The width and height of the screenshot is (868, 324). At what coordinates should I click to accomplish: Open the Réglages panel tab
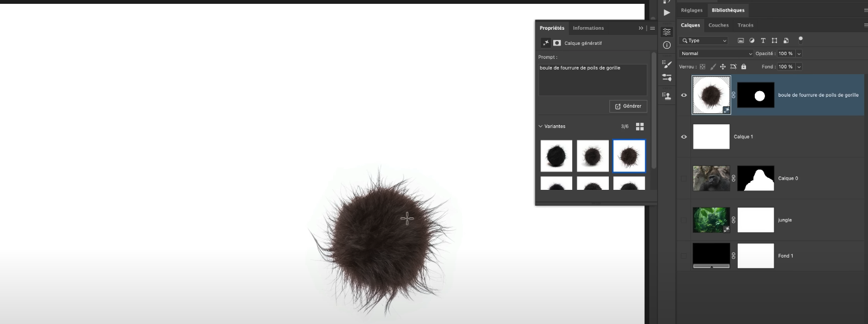pos(691,10)
